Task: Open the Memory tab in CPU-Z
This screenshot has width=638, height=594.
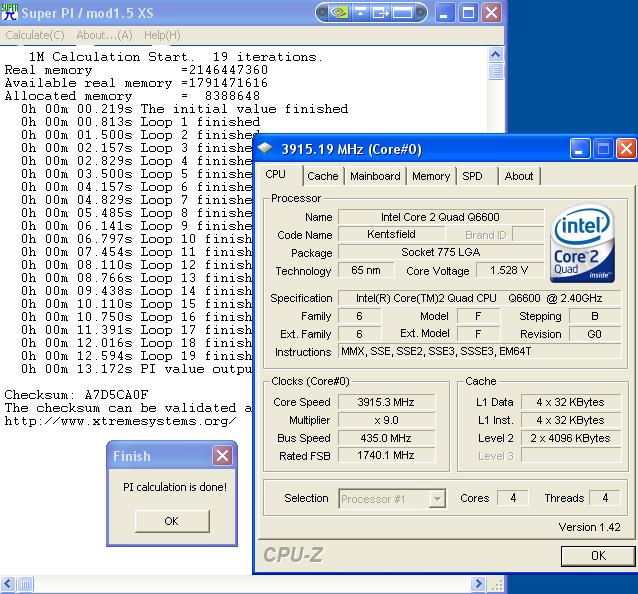Action: tap(431, 176)
